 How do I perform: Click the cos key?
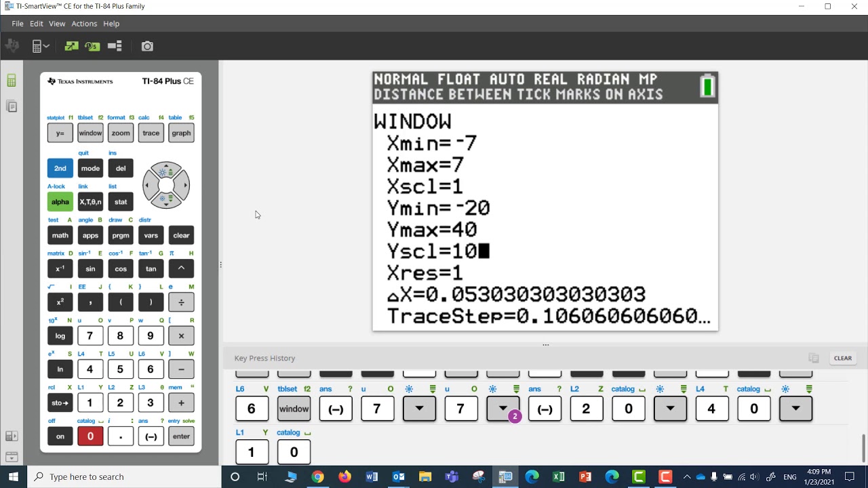(121, 269)
